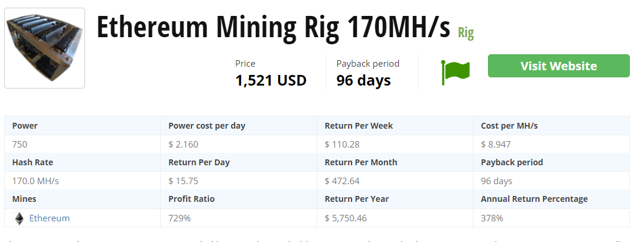Select the 729% profit ratio cell
The image size is (644, 242).
point(239,218)
